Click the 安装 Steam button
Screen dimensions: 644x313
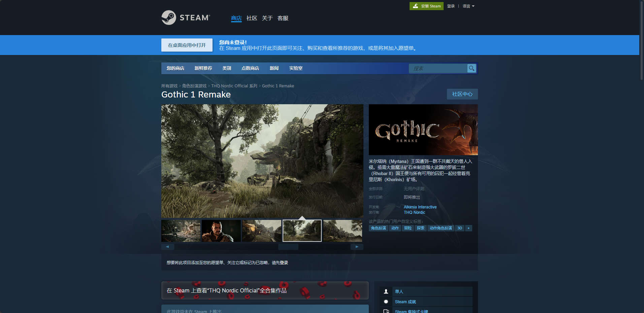[x=426, y=6]
